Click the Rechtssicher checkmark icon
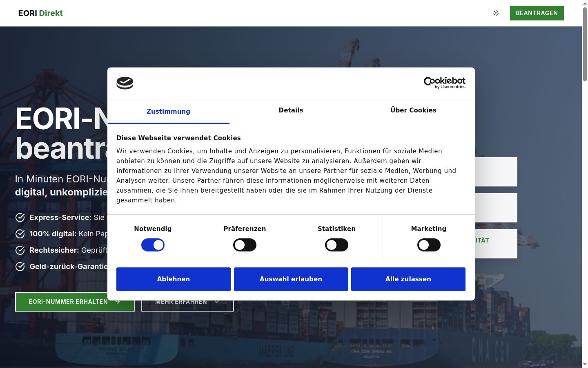The image size is (588, 368). 20,250
